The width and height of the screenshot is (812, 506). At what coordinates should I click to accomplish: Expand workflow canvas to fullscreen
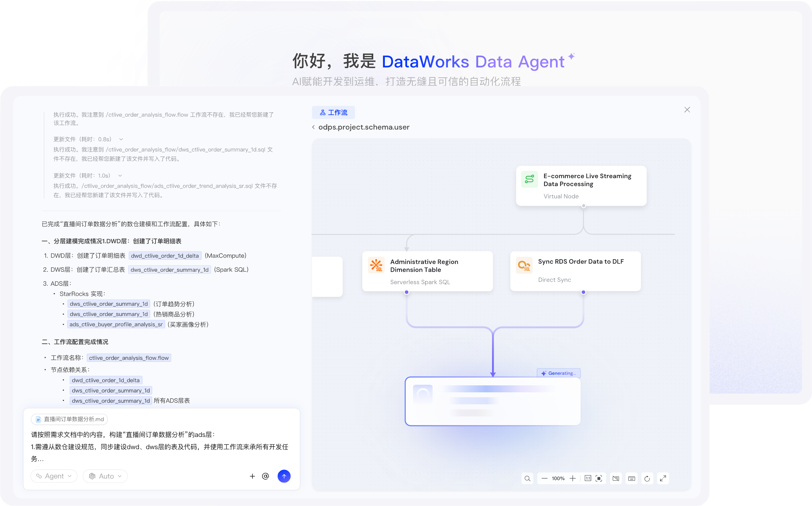click(x=663, y=478)
